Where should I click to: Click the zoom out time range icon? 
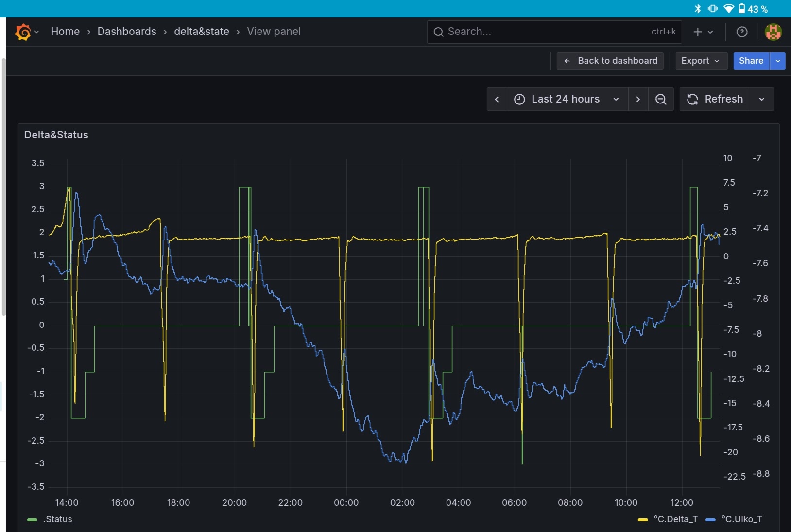[x=661, y=99]
